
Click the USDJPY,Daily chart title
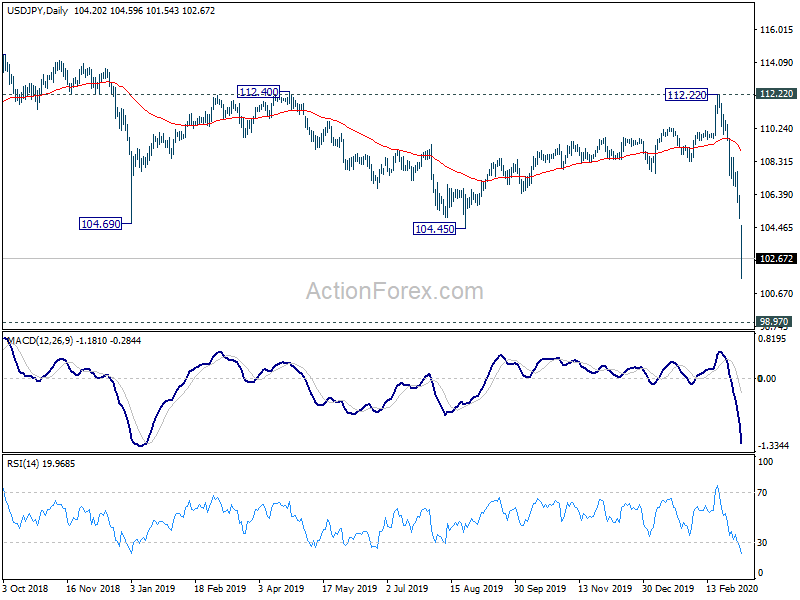[x=37, y=11]
